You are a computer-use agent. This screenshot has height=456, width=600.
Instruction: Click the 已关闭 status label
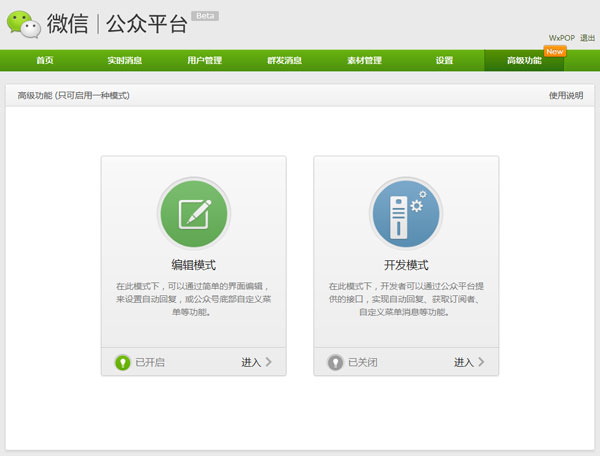click(x=363, y=362)
